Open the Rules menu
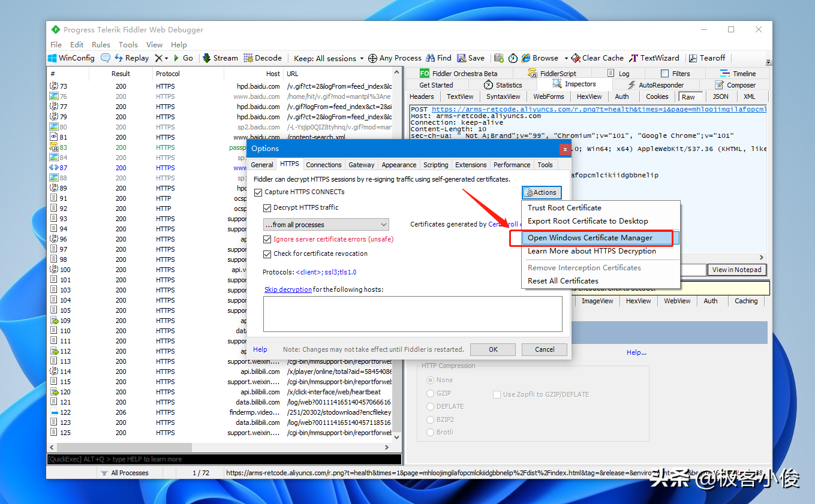The image size is (815, 504). (x=101, y=44)
